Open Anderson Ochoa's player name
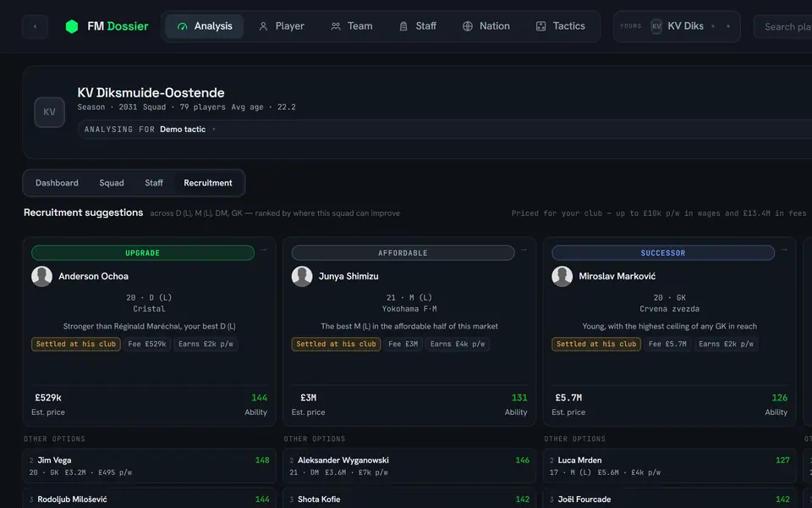The image size is (812, 508). pyautogui.click(x=93, y=276)
